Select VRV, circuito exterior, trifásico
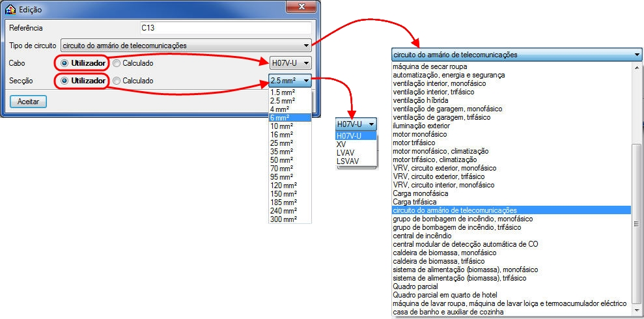The image size is (644, 319). coord(511,176)
